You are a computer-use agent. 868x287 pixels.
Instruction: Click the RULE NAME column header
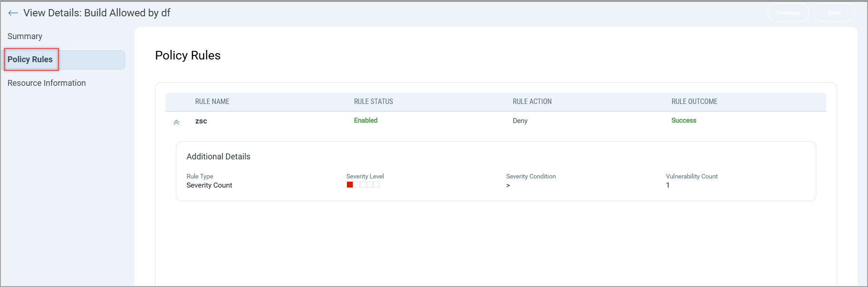[x=212, y=102]
